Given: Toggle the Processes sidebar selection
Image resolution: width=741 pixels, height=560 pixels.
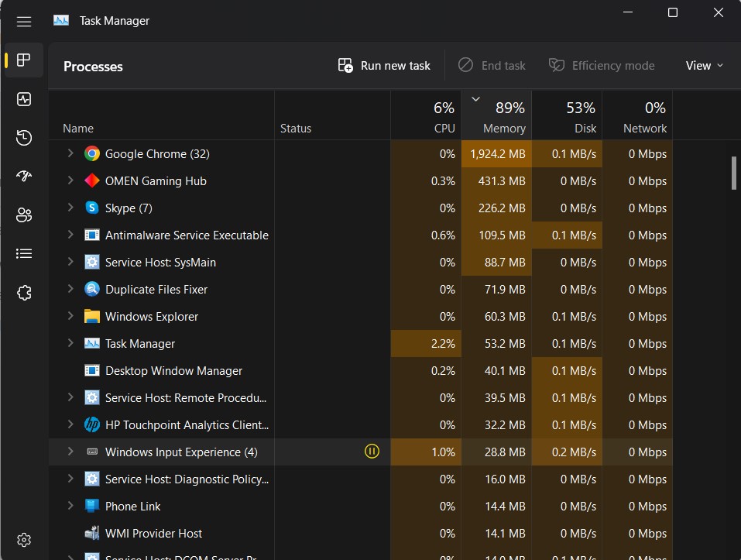Looking at the screenshot, I should click(x=23, y=60).
